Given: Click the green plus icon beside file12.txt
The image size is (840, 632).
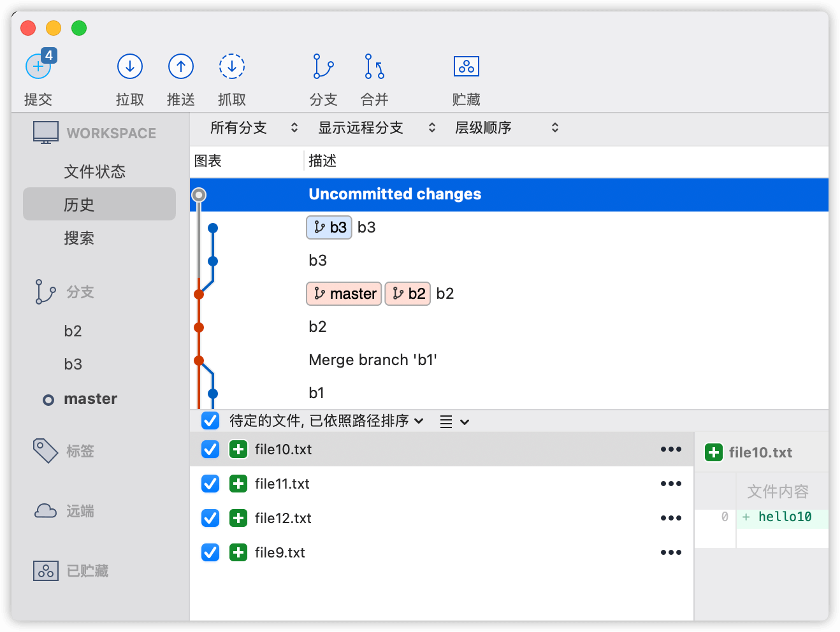Looking at the screenshot, I should [238, 518].
